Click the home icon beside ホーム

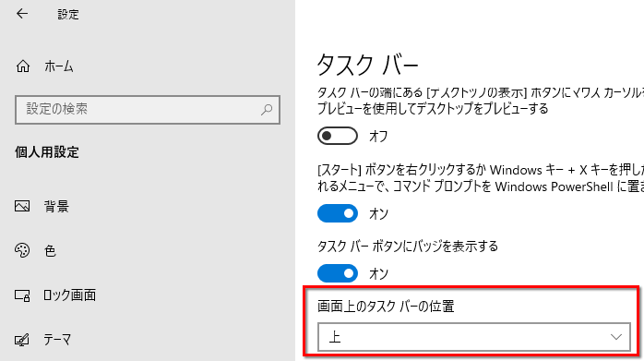[x=23, y=66]
